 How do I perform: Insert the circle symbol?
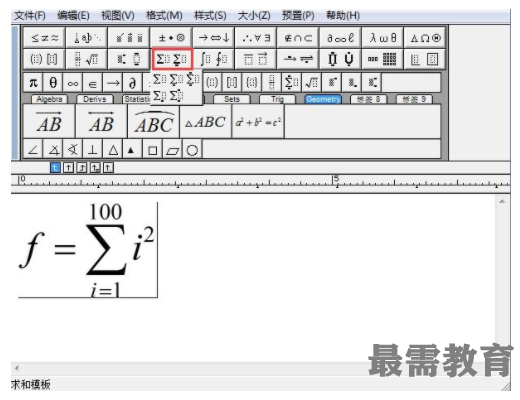pyautogui.click(x=192, y=150)
